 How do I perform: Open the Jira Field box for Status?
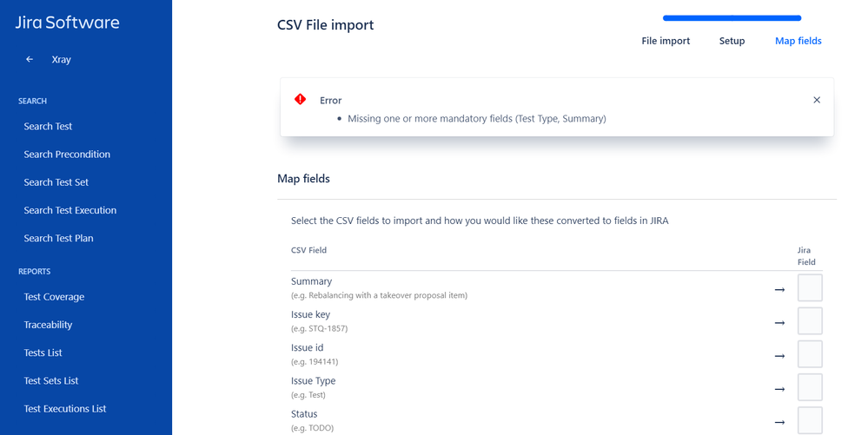[x=810, y=420]
